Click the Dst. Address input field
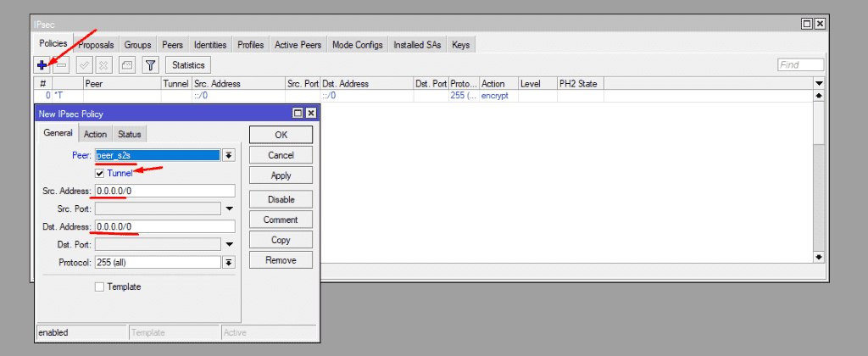 point(164,226)
